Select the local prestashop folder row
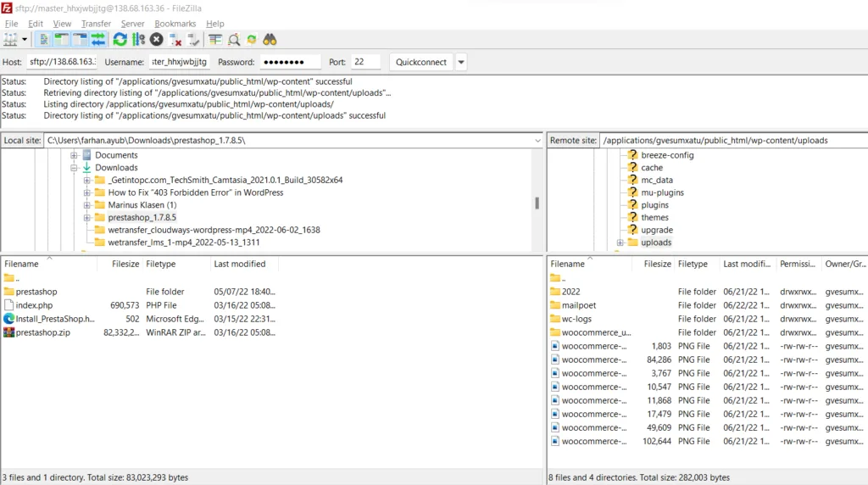The image size is (868, 485). point(140,292)
